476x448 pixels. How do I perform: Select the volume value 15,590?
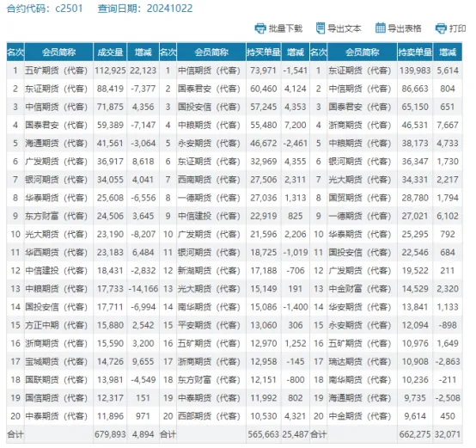[x=110, y=343]
